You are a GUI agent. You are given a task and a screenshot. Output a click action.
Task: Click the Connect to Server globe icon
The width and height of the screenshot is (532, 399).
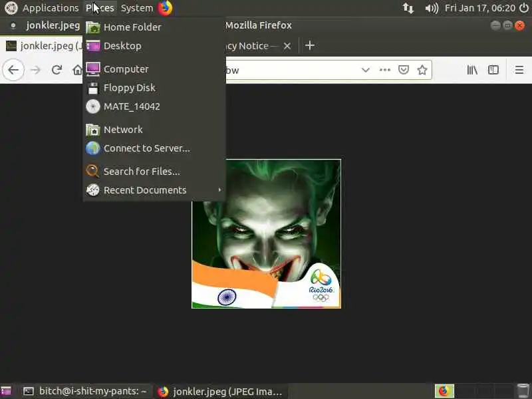tap(92, 148)
